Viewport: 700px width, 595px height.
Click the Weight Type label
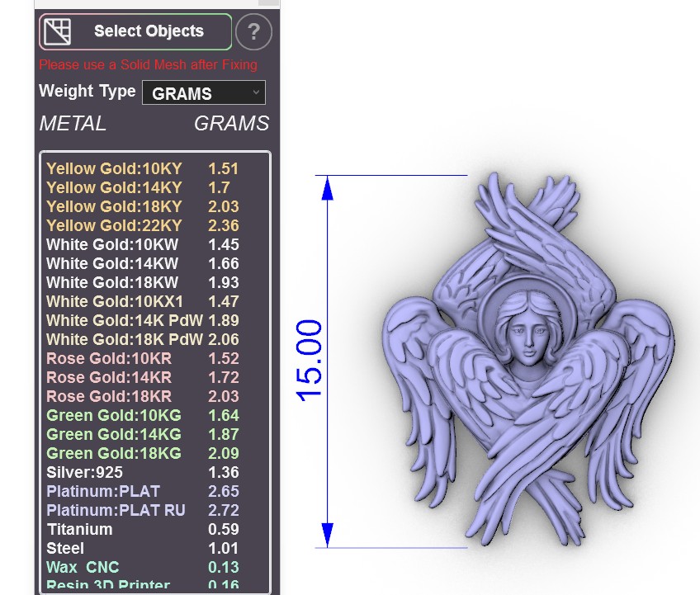click(87, 91)
